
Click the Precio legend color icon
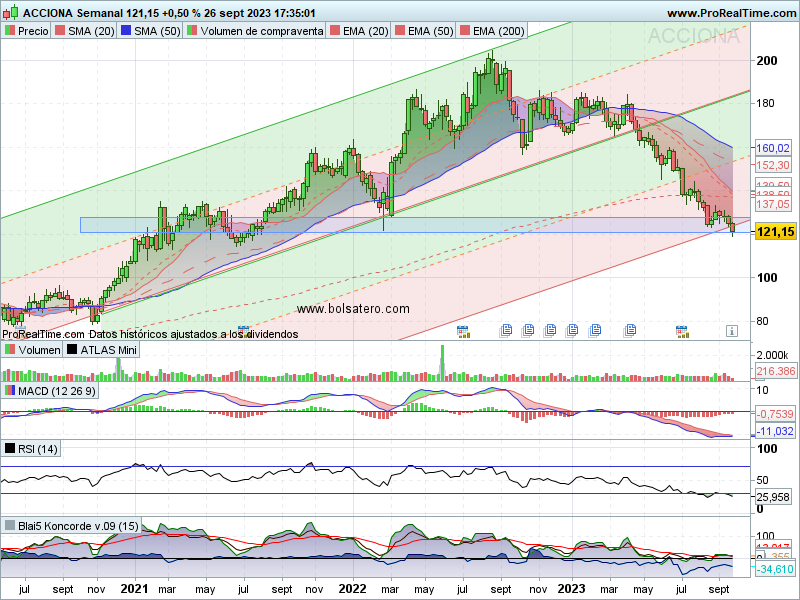(x=10, y=31)
